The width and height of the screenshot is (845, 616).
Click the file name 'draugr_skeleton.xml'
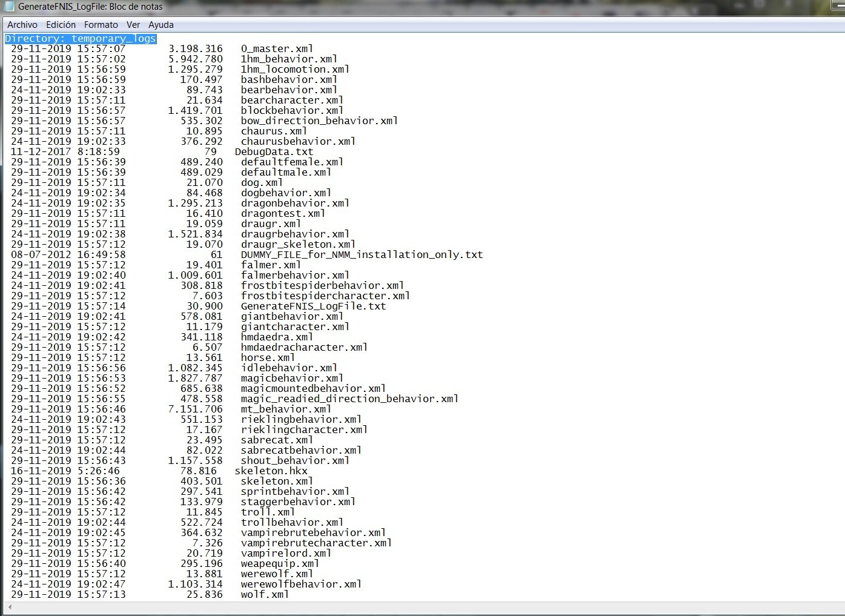tap(298, 244)
